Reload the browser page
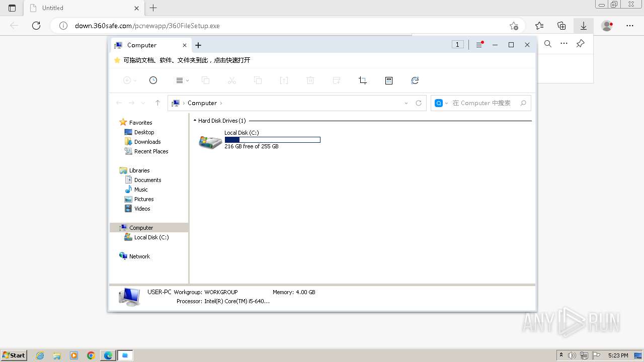 pos(36,26)
